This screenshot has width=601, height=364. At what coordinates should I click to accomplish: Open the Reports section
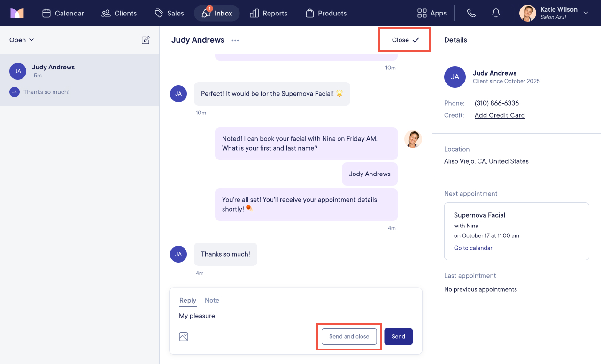click(x=269, y=13)
